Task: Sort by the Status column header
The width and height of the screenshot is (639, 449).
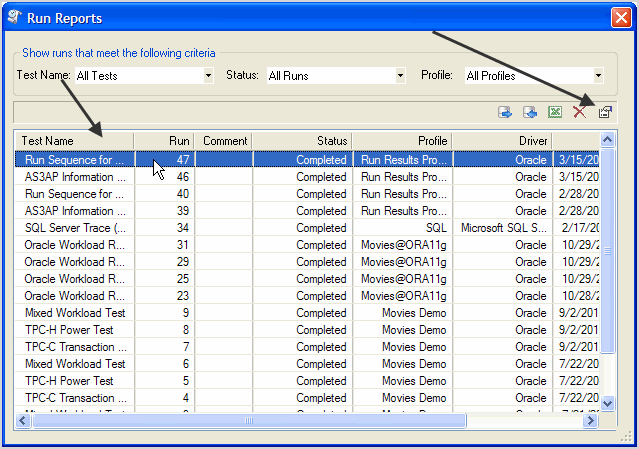Action: click(x=302, y=141)
